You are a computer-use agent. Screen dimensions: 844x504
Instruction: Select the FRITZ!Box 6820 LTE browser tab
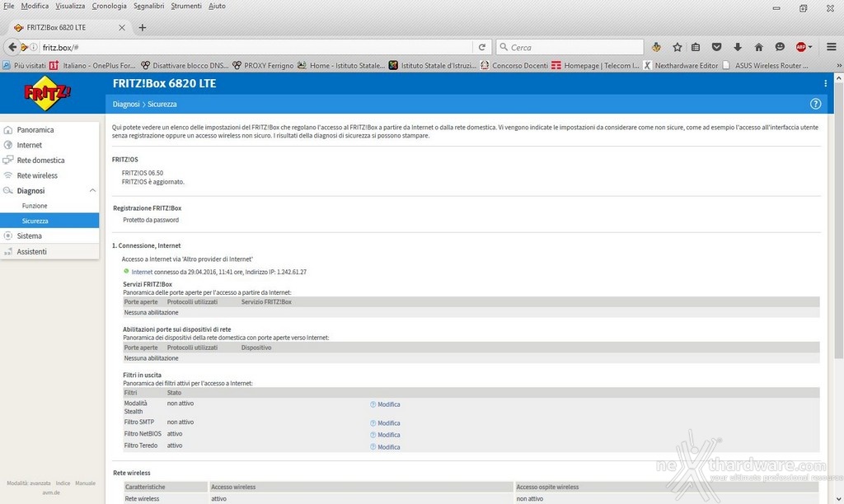coord(69,27)
